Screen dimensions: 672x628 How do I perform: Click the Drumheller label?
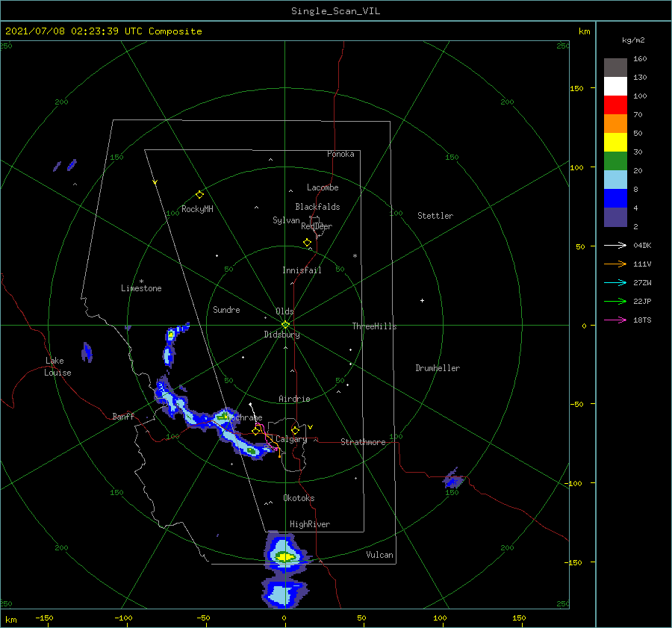pyautogui.click(x=438, y=368)
